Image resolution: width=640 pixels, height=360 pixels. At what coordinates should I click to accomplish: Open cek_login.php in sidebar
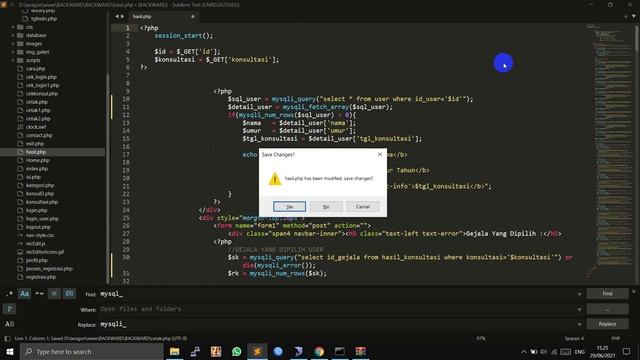41,77
